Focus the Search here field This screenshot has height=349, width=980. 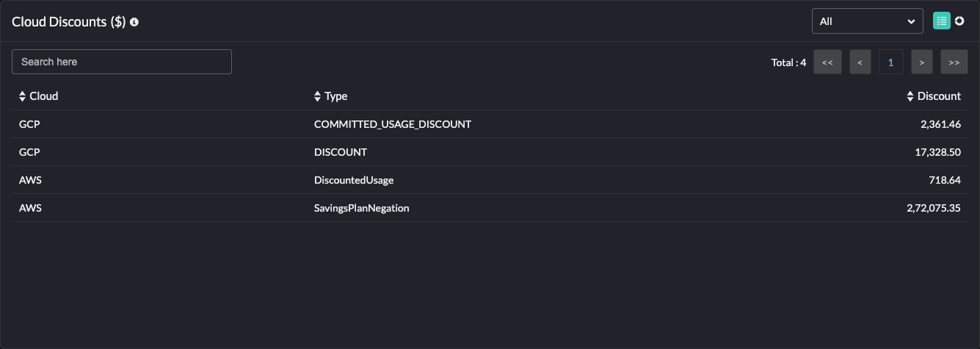pyautogui.click(x=122, y=62)
